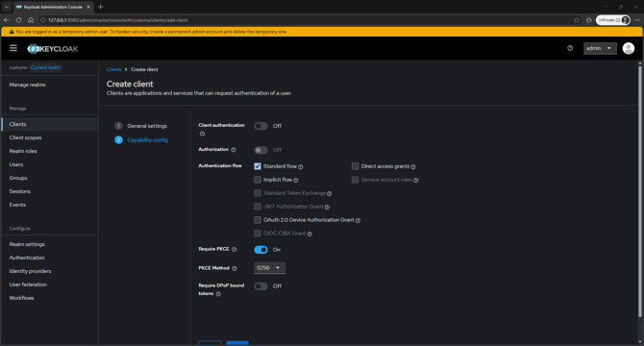Check Implicit flow checkbox
The width and height of the screenshot is (644, 346).
[x=258, y=180]
